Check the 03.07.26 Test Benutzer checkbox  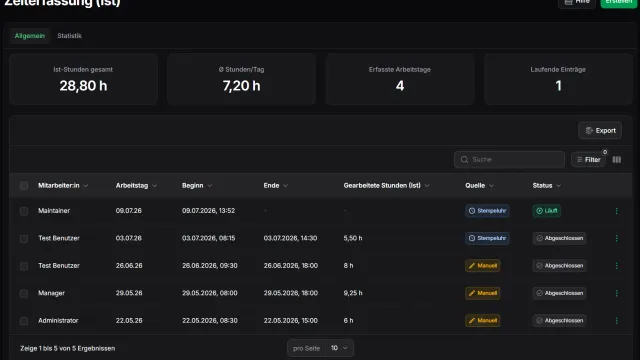click(24, 238)
